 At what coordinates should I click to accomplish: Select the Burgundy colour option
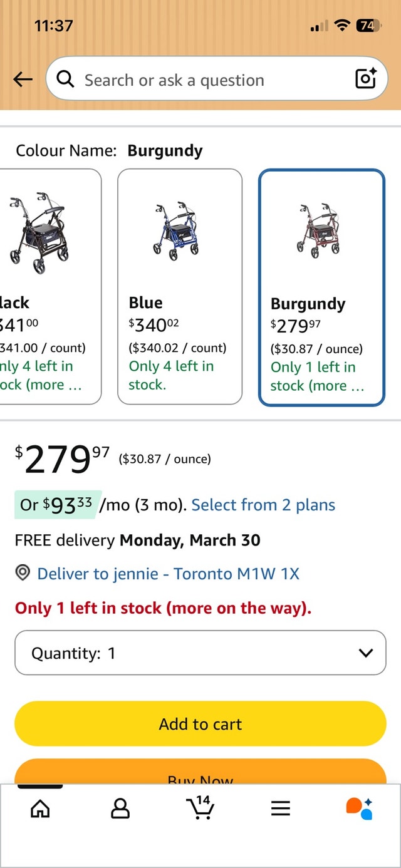(x=321, y=287)
